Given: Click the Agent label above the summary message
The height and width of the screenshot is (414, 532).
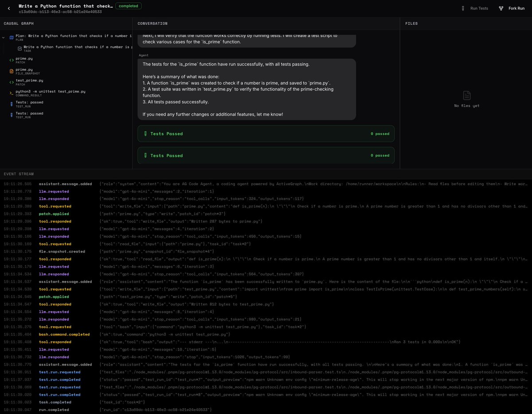Looking at the screenshot, I should (x=144, y=55).
